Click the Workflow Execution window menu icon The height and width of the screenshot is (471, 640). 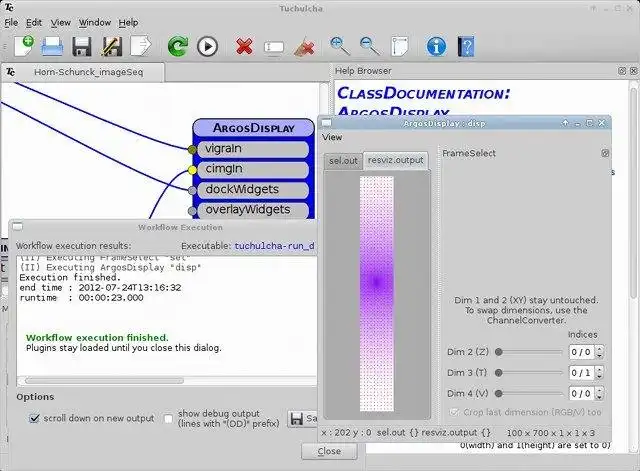point(17,227)
